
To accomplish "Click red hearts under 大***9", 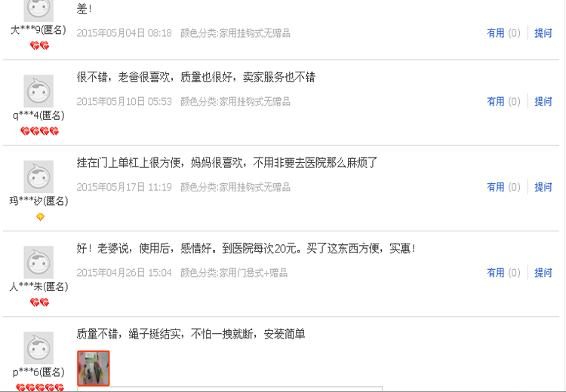I will click(40, 46).
